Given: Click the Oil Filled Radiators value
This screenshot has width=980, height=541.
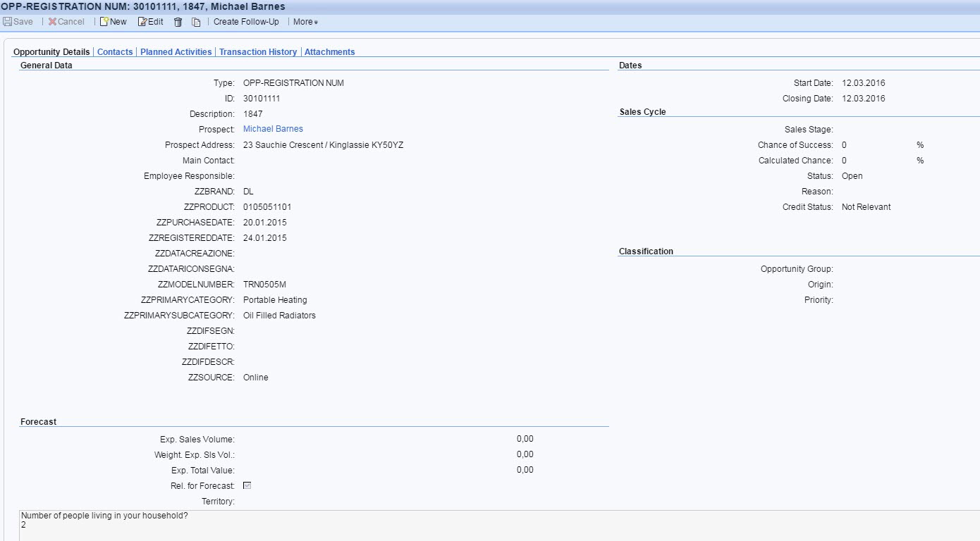Looking at the screenshot, I should coord(279,316).
